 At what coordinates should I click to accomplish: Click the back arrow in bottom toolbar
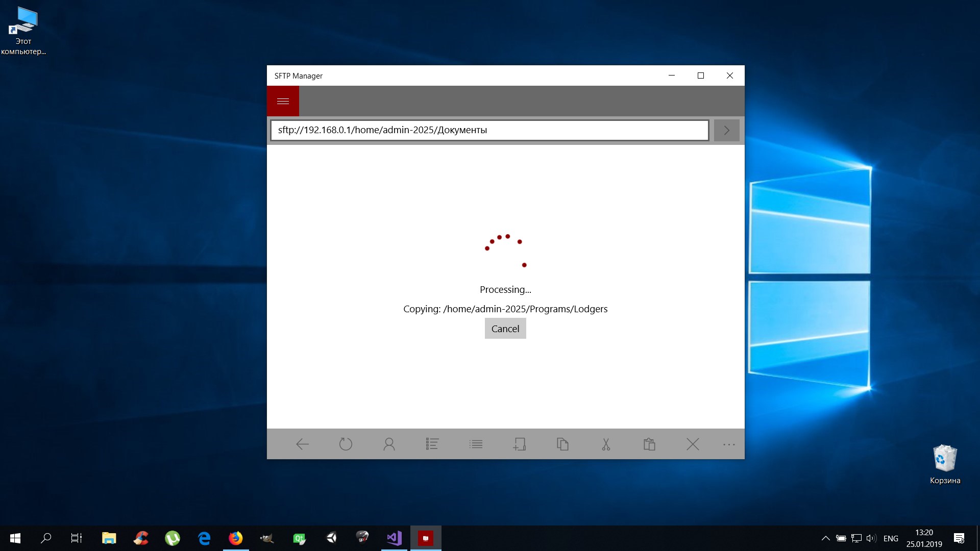[x=302, y=444]
